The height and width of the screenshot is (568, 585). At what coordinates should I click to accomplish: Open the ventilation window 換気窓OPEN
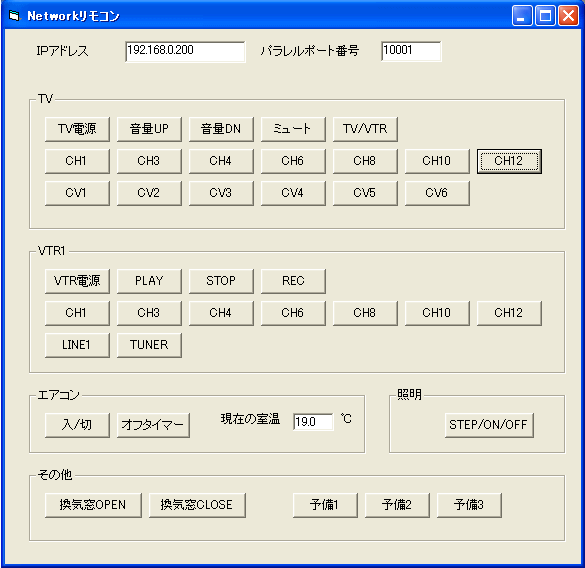coord(93,505)
